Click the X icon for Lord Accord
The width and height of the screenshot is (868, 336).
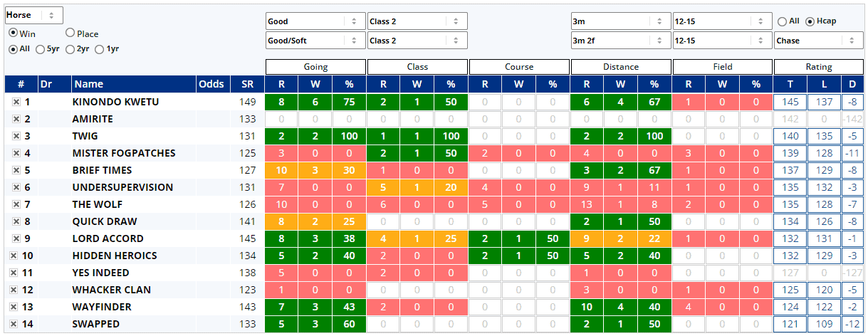tap(16, 239)
